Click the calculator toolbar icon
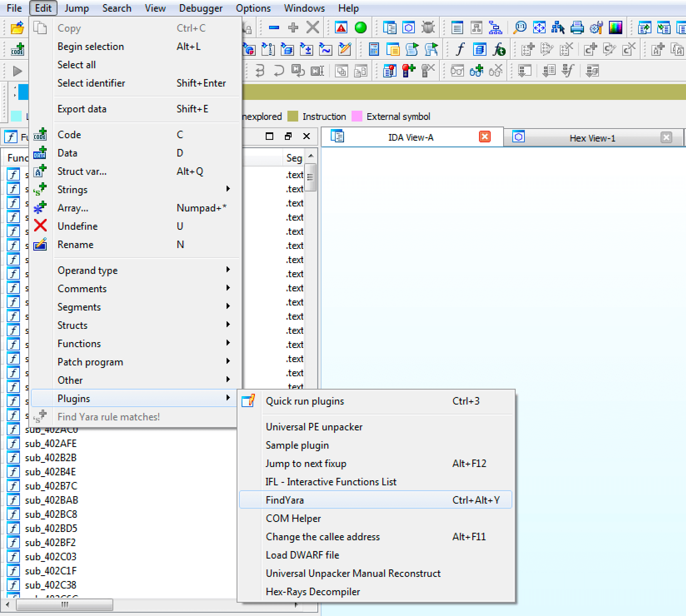Image resolution: width=686 pixels, height=616 pixels. [x=374, y=50]
